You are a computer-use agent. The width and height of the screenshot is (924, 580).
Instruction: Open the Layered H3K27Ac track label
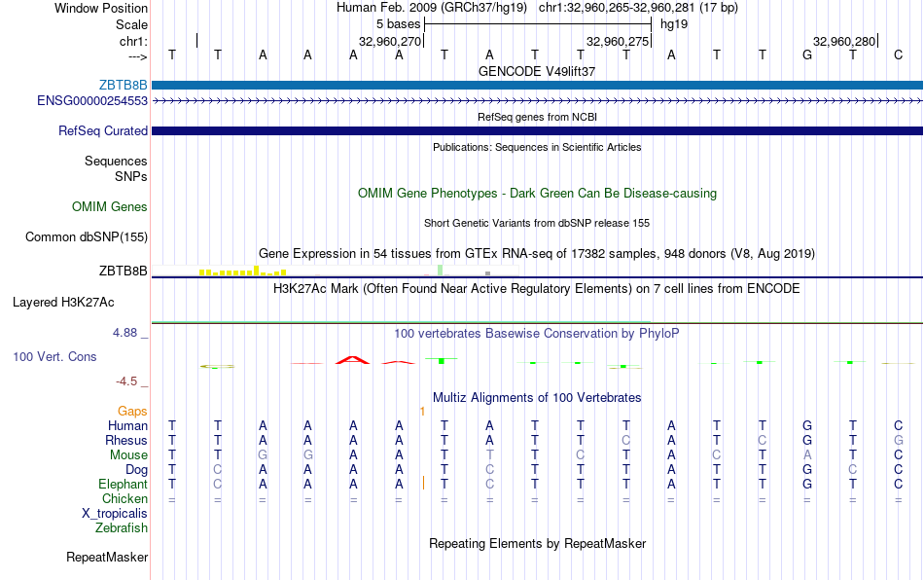(63, 303)
